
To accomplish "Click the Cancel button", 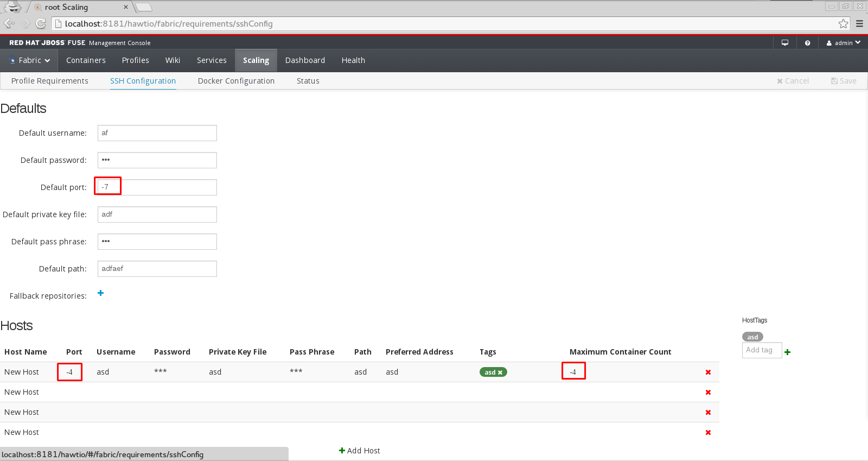I will click(793, 81).
